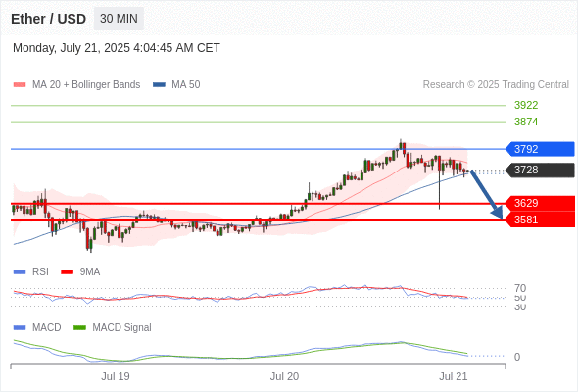Select the 3629 red support tag
Viewport: 578px width, 392px height.
[540, 203]
